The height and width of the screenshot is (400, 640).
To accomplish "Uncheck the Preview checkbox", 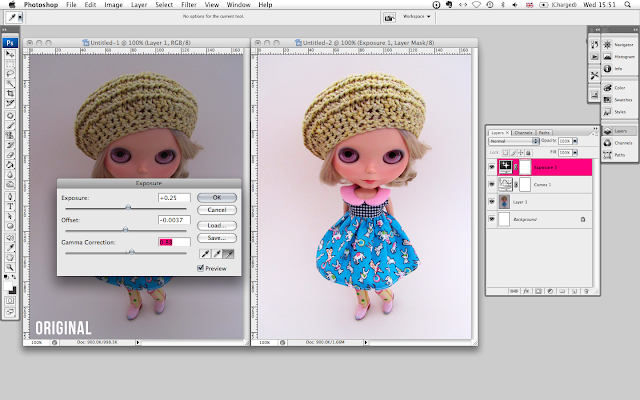I will pyautogui.click(x=201, y=268).
